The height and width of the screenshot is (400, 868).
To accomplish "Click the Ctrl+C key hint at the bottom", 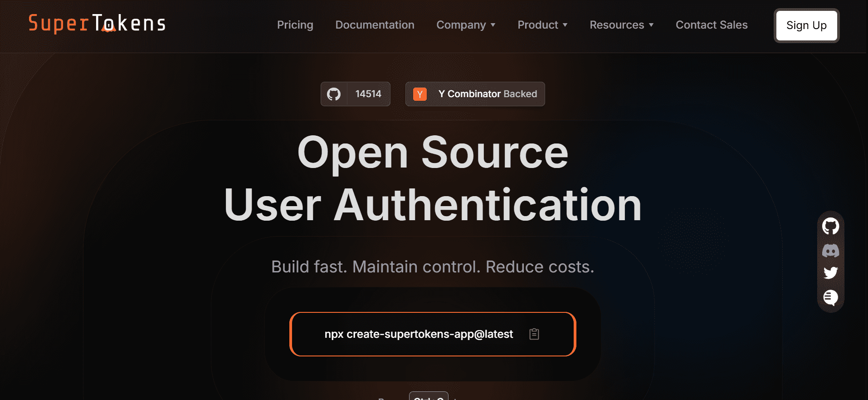I will [x=429, y=396].
